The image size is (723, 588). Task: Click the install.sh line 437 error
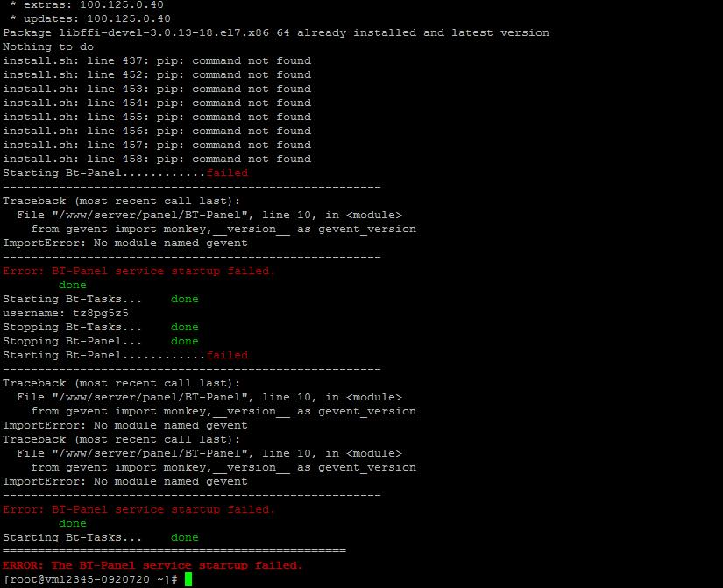coord(157,60)
